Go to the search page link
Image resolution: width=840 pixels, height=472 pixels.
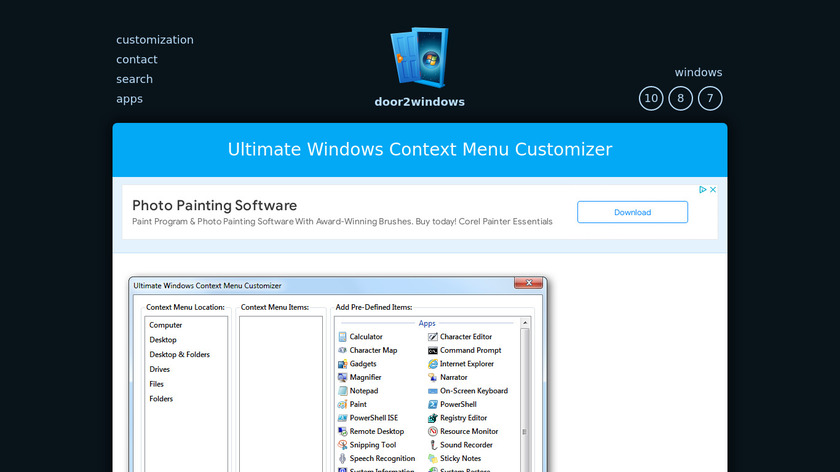(134, 79)
